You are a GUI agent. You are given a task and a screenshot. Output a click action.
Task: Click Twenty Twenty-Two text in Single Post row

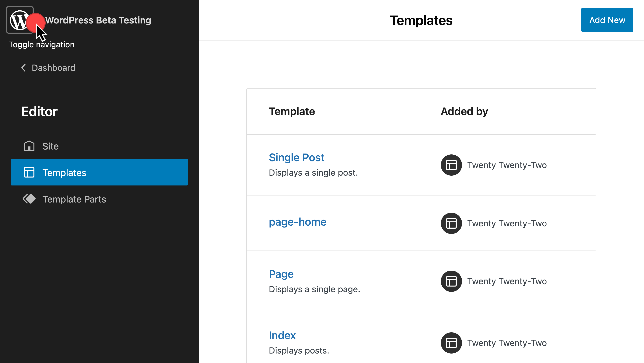point(507,165)
